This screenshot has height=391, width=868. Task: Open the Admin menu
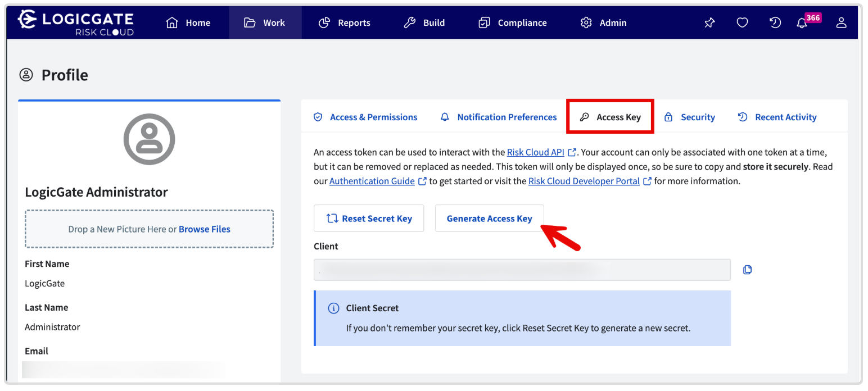click(603, 22)
